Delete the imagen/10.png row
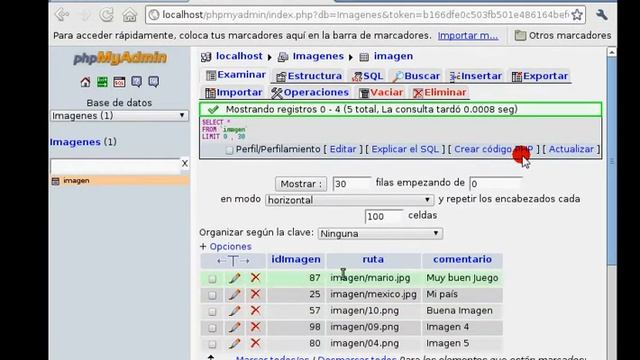This screenshot has height=360, width=640. click(256, 311)
